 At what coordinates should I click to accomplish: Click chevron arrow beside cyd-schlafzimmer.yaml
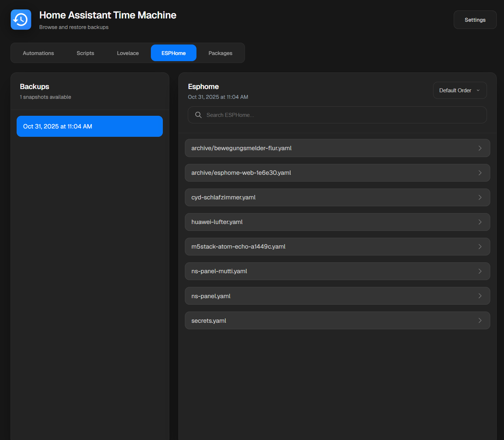pos(480,198)
